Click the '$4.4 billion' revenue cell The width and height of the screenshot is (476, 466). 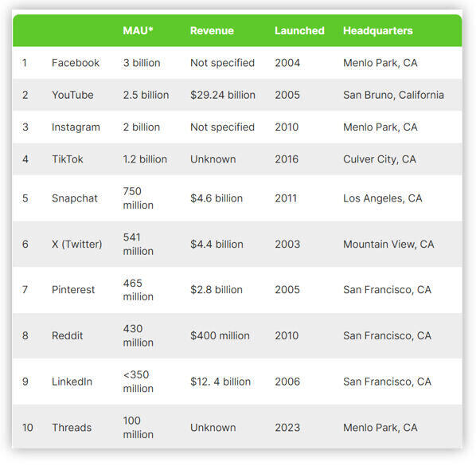(217, 245)
